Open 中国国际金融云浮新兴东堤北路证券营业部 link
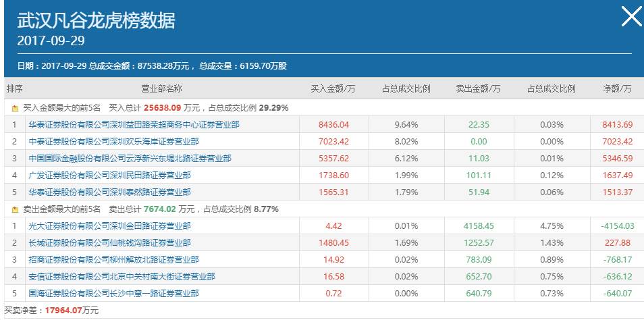This screenshot has width=644, height=320. (129, 159)
